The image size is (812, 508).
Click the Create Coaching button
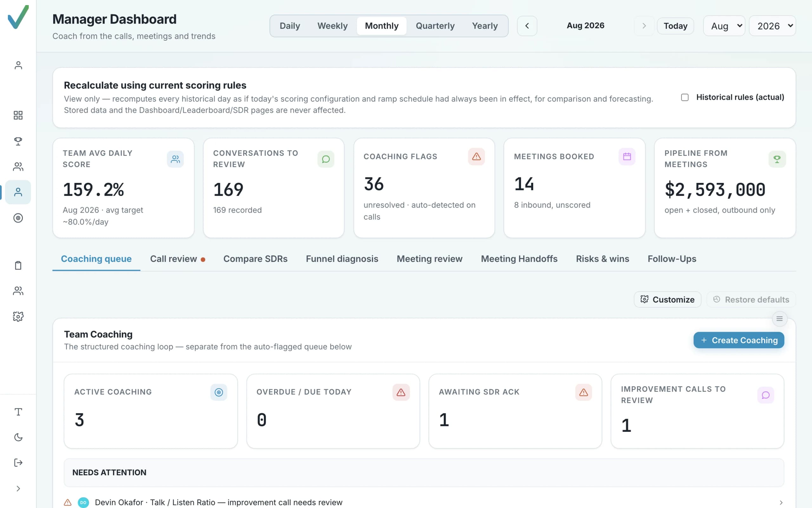point(739,340)
